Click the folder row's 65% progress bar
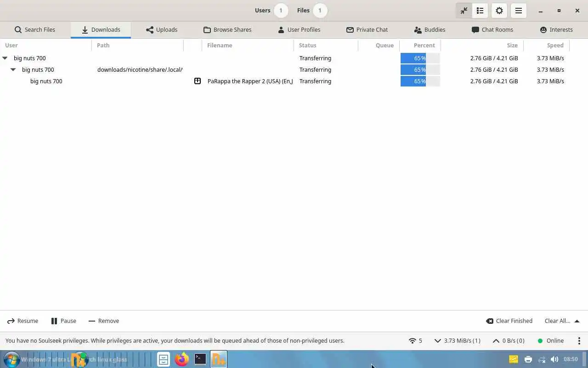This screenshot has height=368, width=588. coord(420,69)
